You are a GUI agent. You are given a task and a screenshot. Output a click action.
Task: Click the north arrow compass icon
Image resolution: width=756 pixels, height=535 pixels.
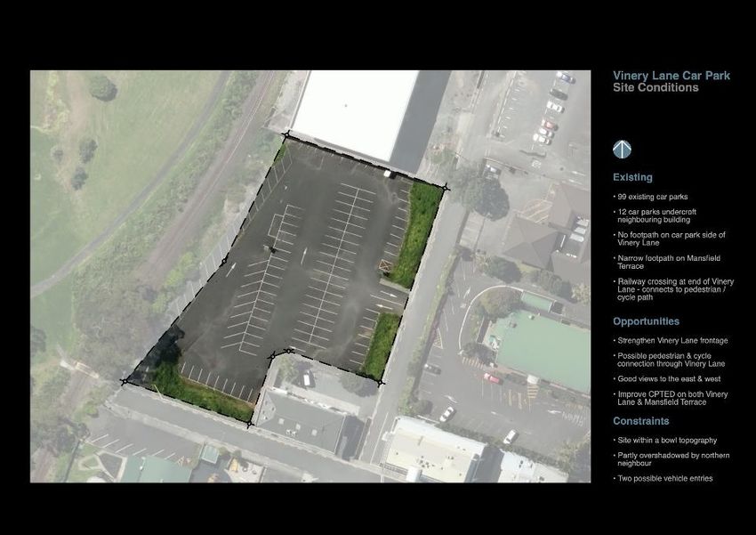tap(622, 149)
